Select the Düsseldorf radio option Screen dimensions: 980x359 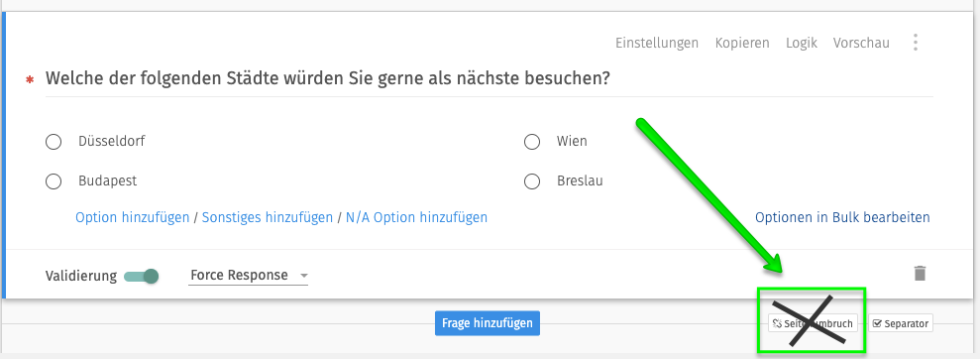point(54,142)
